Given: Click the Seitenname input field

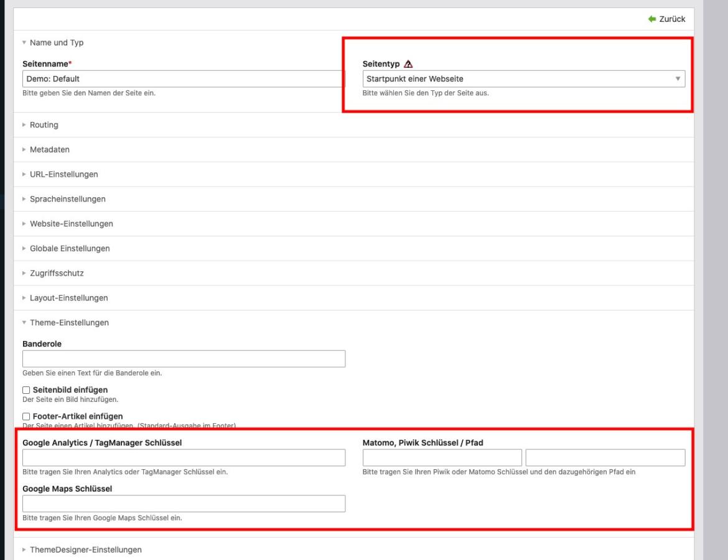Looking at the screenshot, I should (183, 79).
